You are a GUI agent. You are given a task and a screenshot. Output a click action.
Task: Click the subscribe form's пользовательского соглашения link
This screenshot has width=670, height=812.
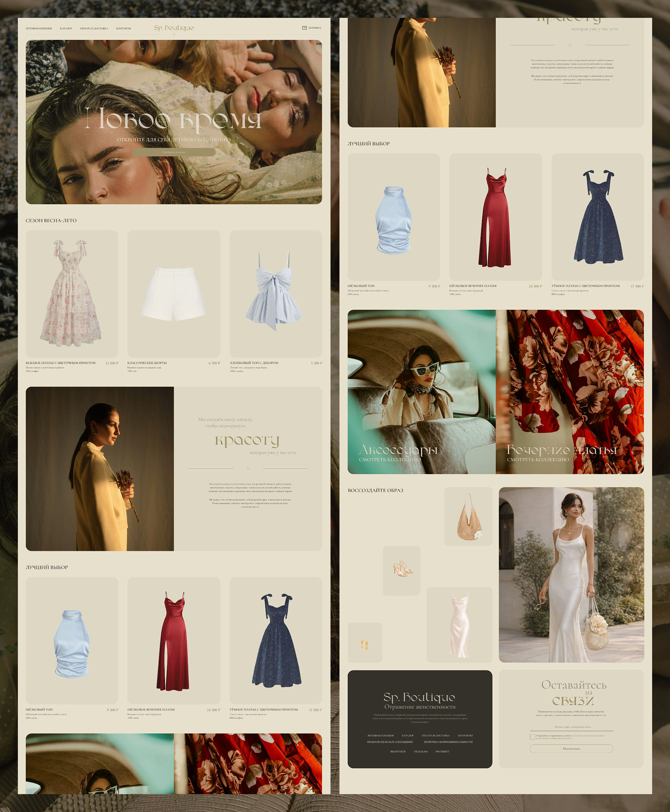coord(588,736)
